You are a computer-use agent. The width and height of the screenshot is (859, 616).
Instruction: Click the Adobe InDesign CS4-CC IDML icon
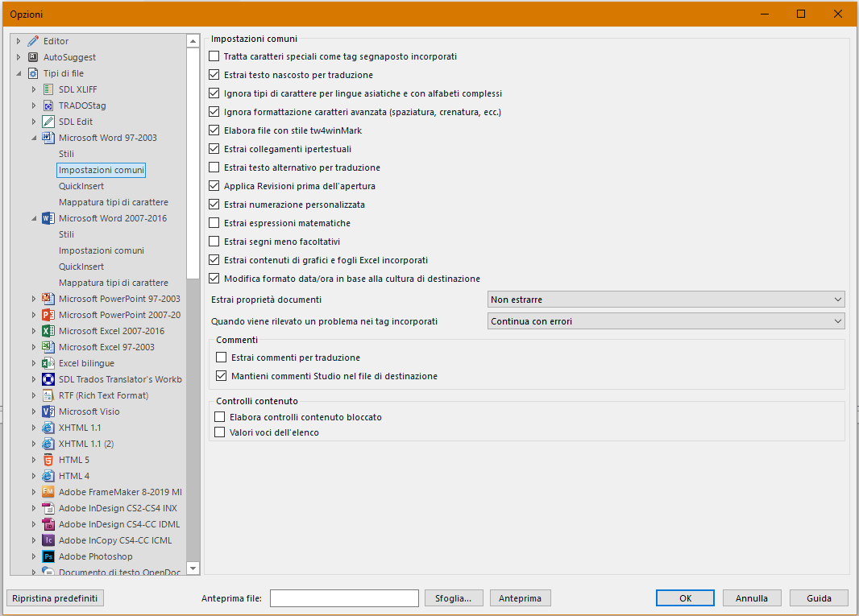point(48,524)
